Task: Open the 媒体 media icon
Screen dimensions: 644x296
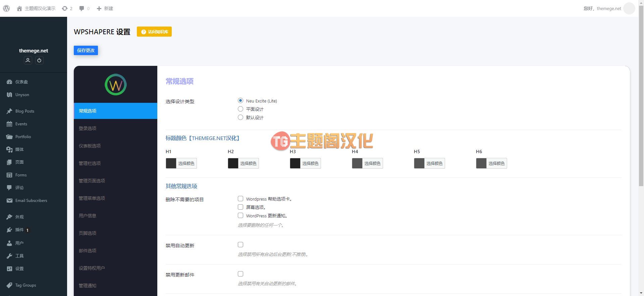Action: (x=9, y=150)
